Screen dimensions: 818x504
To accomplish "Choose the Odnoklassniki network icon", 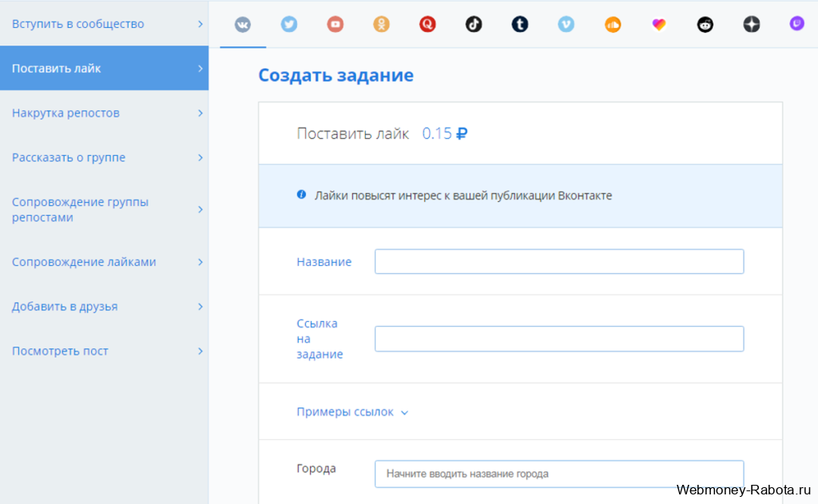I will [381, 24].
